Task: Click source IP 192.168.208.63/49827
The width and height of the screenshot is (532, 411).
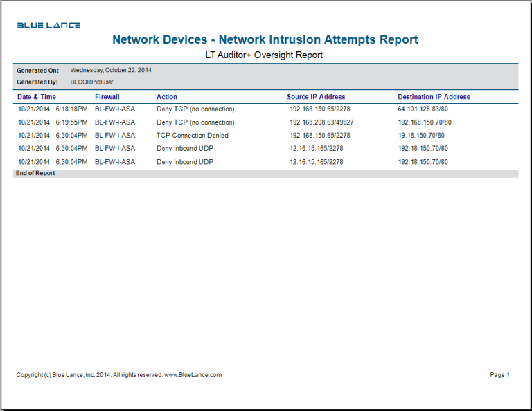Action: coord(321,122)
